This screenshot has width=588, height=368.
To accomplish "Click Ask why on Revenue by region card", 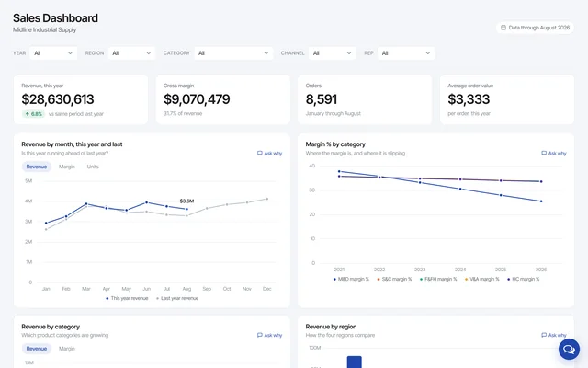I will 554,335.
